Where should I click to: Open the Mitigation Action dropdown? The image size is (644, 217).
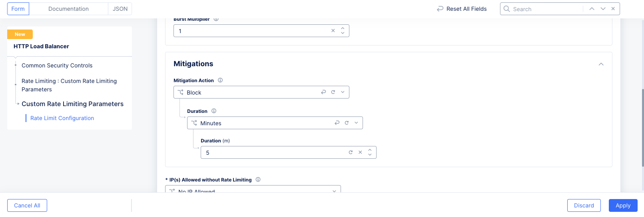(343, 92)
